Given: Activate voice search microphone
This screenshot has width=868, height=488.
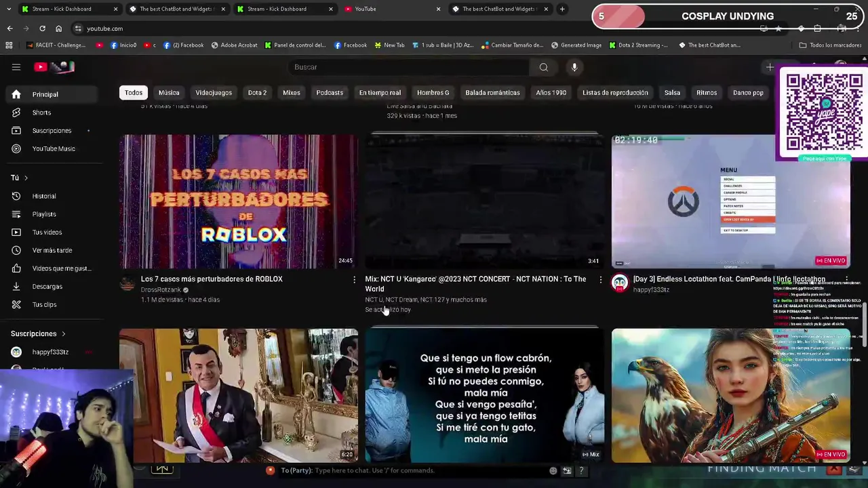Looking at the screenshot, I should coord(574,67).
